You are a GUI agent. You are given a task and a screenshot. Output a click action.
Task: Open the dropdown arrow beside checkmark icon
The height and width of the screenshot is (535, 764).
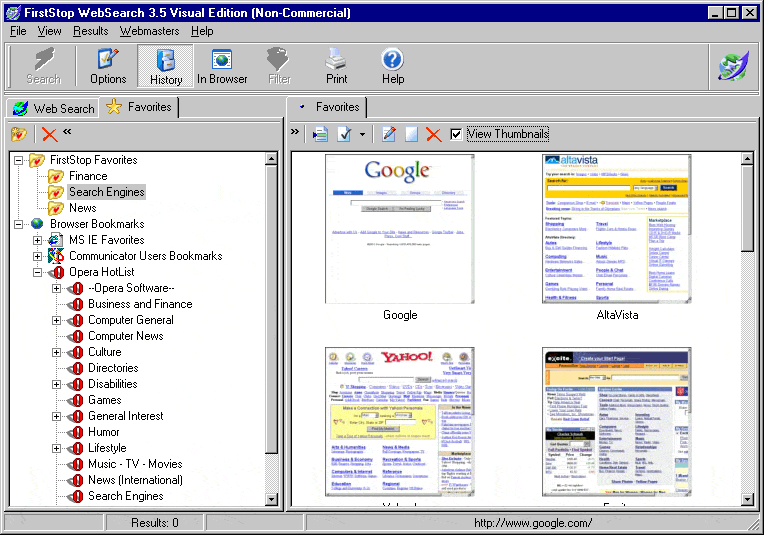click(x=362, y=134)
